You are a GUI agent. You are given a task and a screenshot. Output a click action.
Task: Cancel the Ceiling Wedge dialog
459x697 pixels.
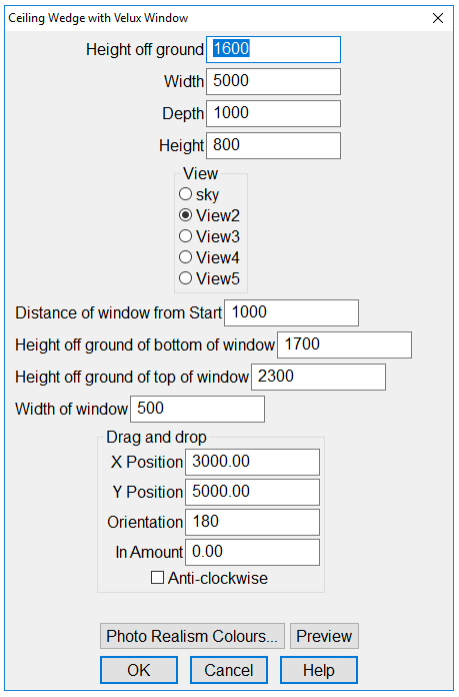click(x=228, y=670)
